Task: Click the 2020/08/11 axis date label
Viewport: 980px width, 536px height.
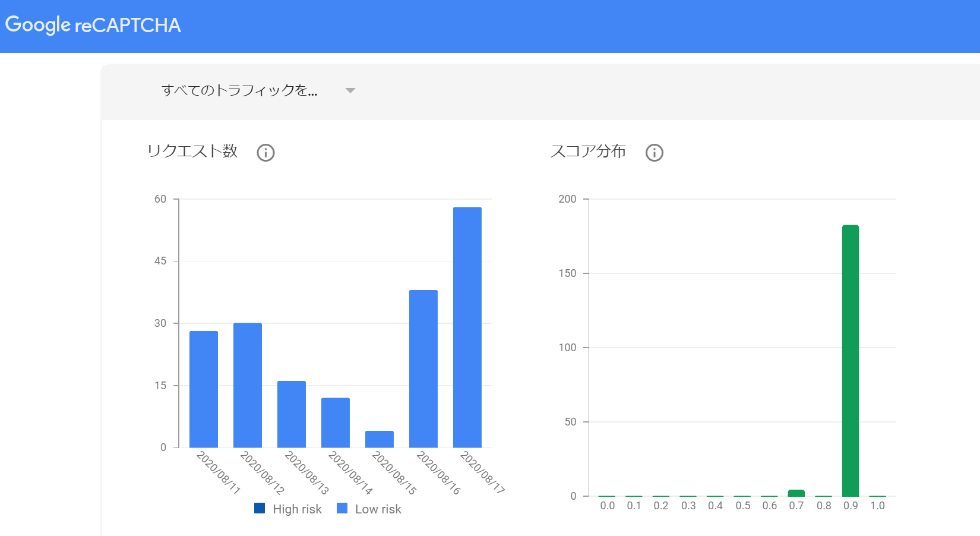Action: click(218, 472)
